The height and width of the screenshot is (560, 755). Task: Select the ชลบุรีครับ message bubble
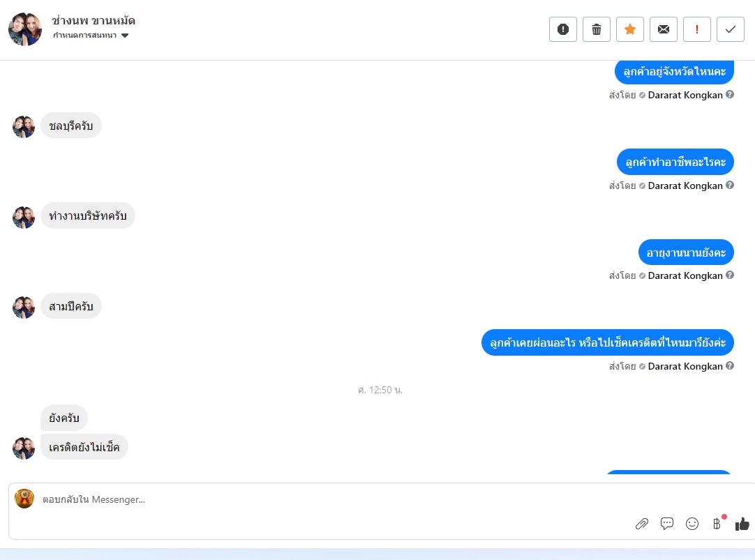point(70,126)
